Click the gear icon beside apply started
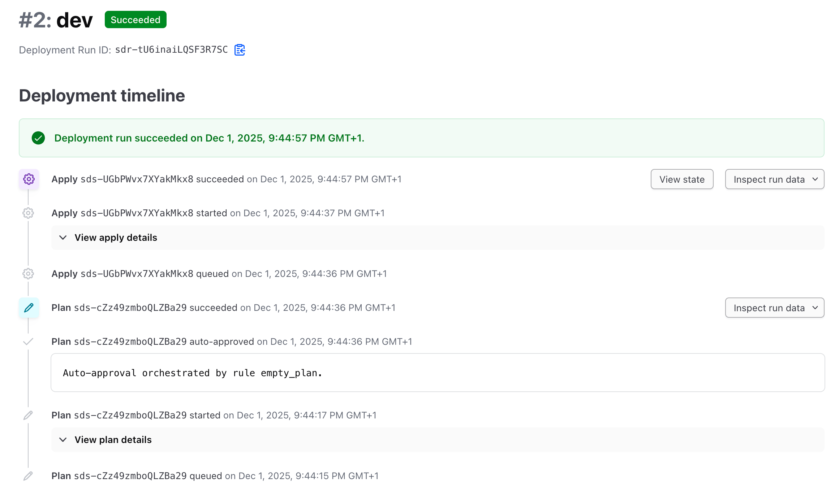This screenshot has height=504, width=839. pyautogui.click(x=28, y=213)
